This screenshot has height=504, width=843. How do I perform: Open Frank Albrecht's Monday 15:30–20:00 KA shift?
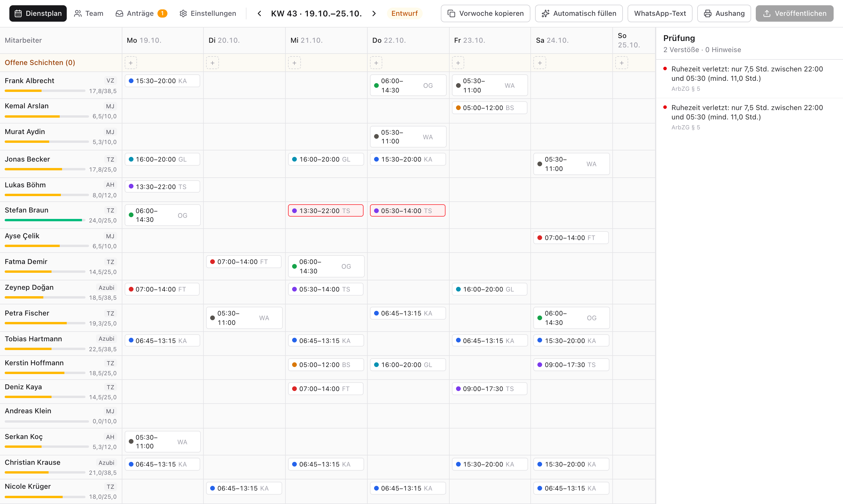point(162,81)
